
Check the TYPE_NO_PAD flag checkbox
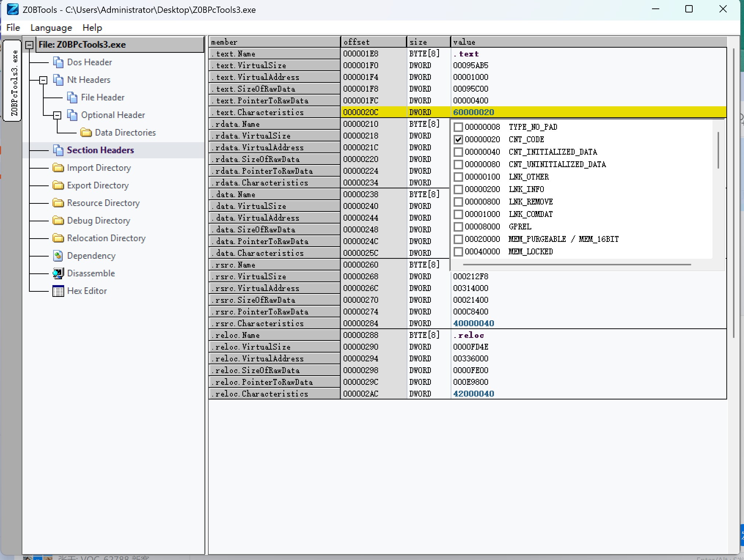coord(458,127)
